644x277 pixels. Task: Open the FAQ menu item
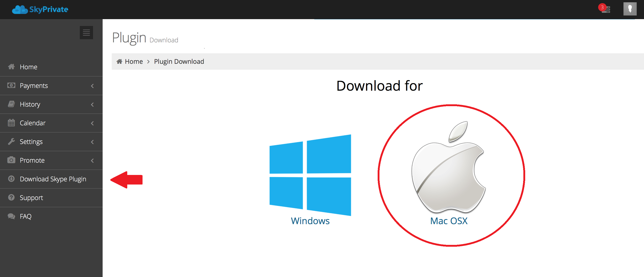tap(26, 216)
